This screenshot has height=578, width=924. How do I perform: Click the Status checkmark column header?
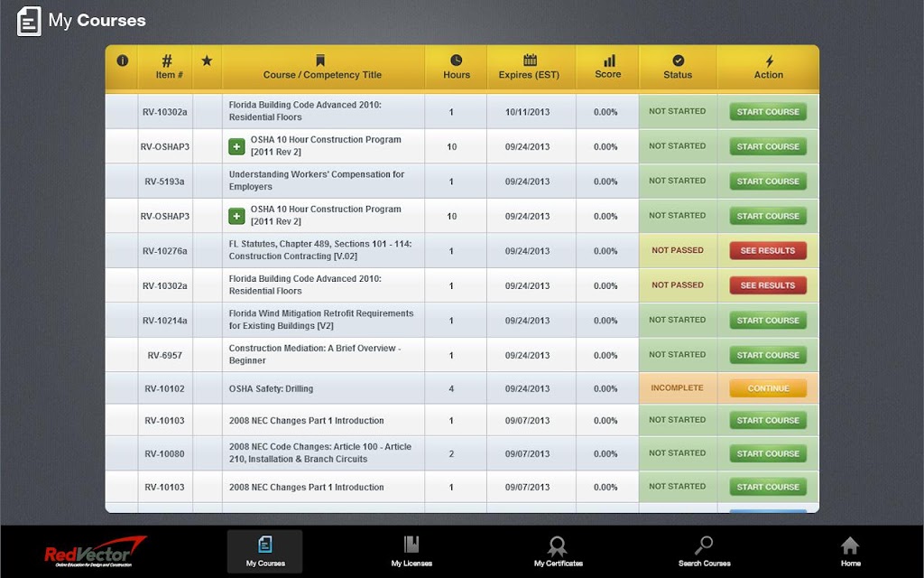pyautogui.click(x=678, y=67)
